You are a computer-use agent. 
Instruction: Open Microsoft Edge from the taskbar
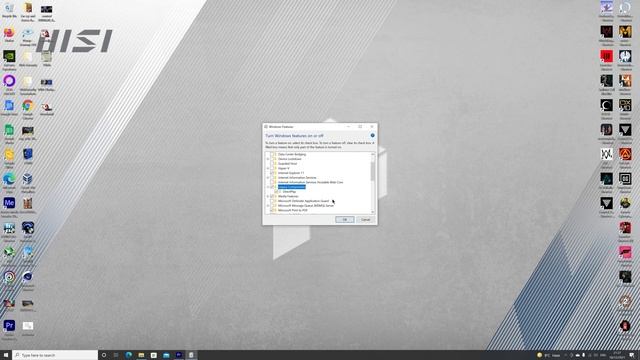click(129, 355)
